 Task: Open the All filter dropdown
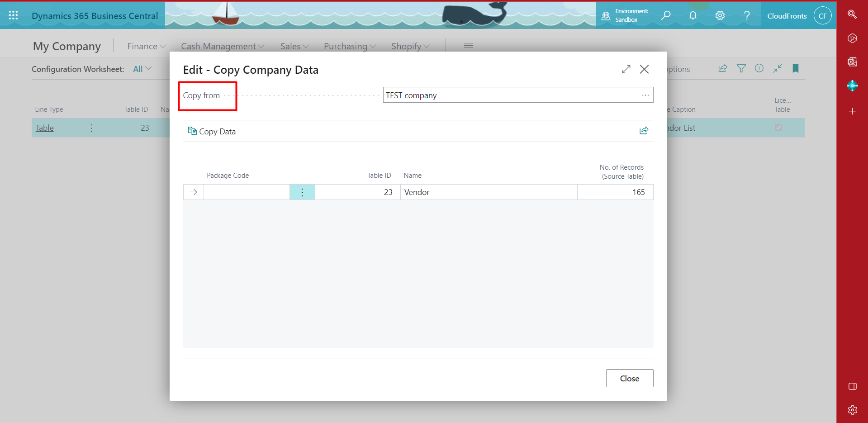pos(142,69)
